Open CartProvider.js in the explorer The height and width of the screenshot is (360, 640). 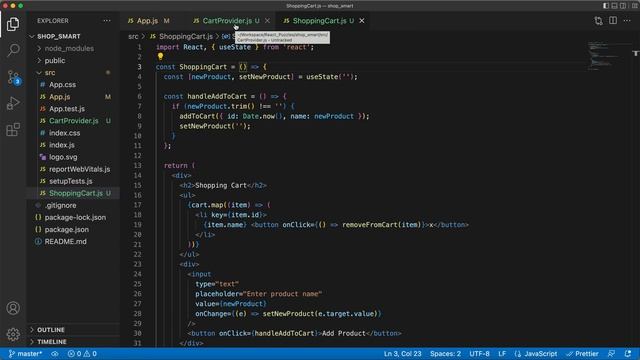(73, 121)
